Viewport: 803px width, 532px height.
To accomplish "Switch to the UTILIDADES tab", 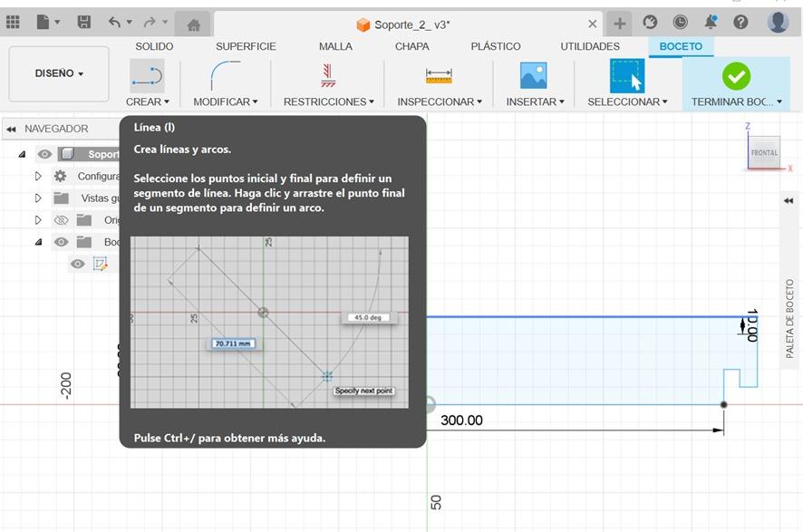I will [x=590, y=46].
